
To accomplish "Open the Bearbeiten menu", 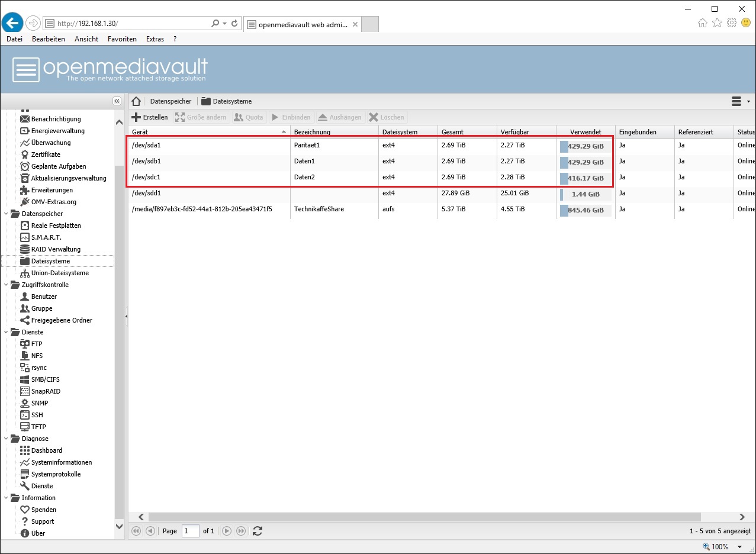I will (49, 39).
